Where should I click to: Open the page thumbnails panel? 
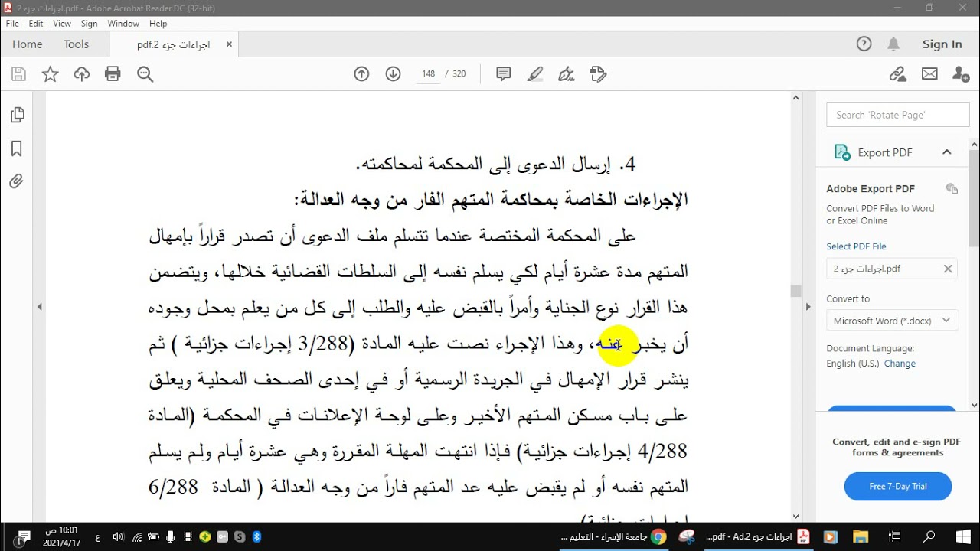[x=17, y=116]
